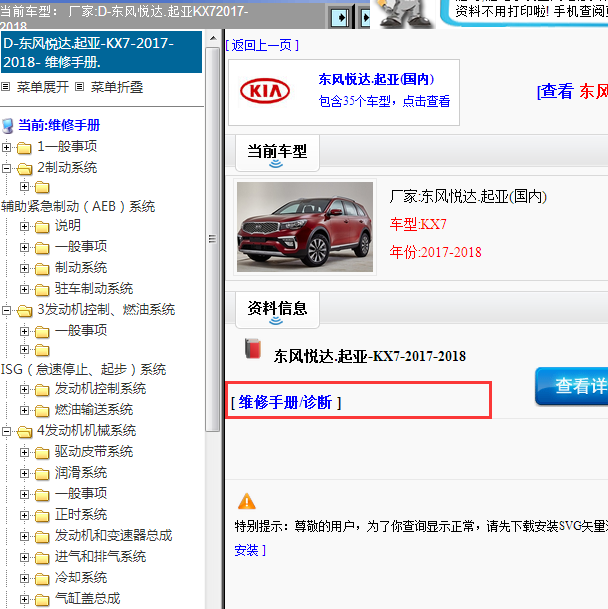Open the 维修手册/诊断 link
The image size is (608, 609).
click(x=286, y=402)
